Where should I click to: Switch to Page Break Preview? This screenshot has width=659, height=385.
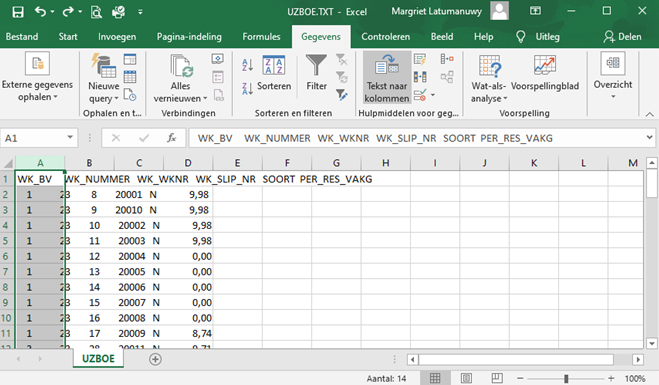pyautogui.click(x=497, y=378)
